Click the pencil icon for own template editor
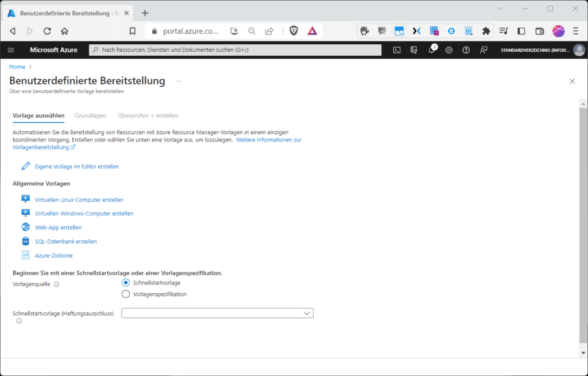Viewport: 588px width, 376px height. pyautogui.click(x=25, y=166)
